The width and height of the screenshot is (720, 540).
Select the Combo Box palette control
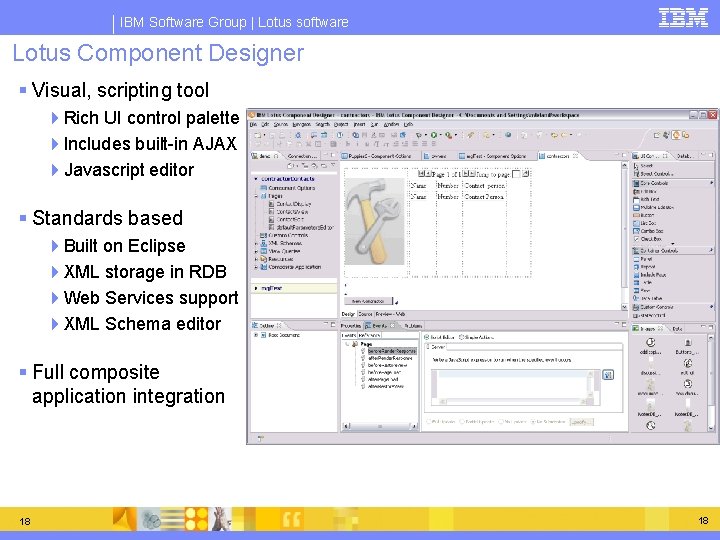(x=648, y=231)
